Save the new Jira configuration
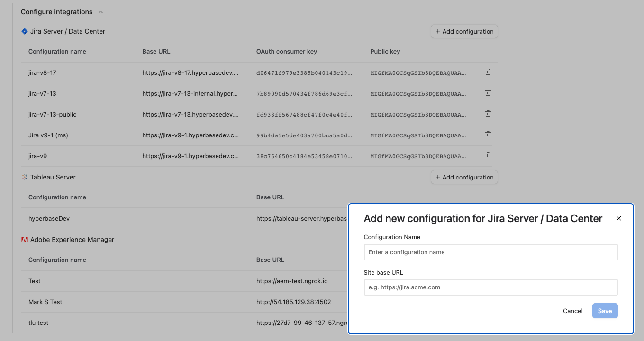Image resolution: width=644 pixels, height=341 pixels. click(x=605, y=311)
